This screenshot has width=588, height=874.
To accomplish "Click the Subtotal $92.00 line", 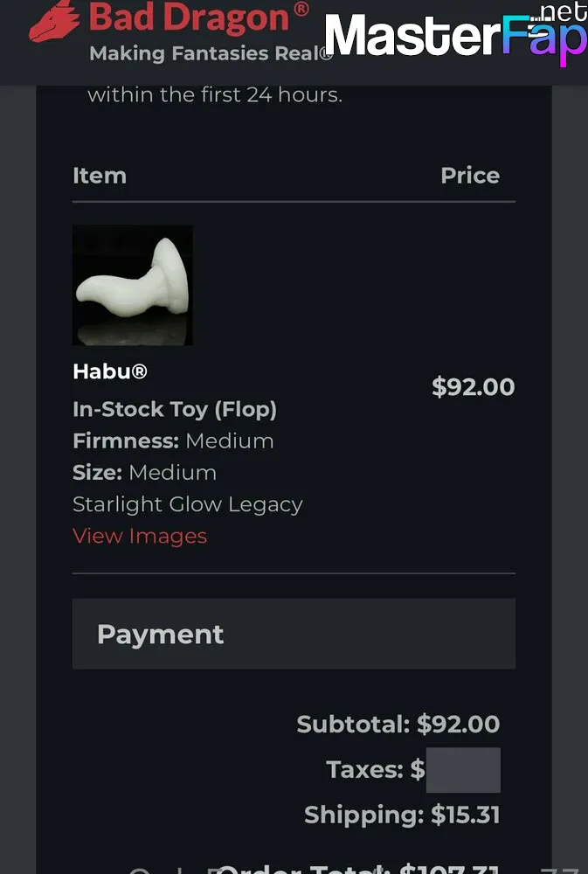I will [398, 725].
